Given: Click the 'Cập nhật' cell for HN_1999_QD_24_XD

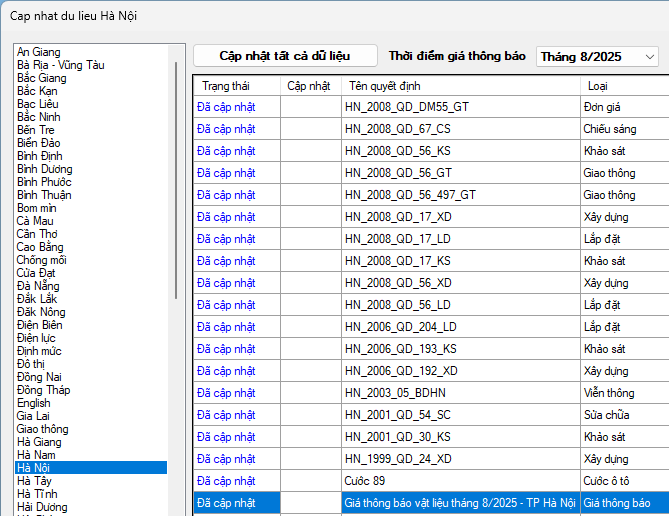Looking at the screenshot, I should 310,459.
